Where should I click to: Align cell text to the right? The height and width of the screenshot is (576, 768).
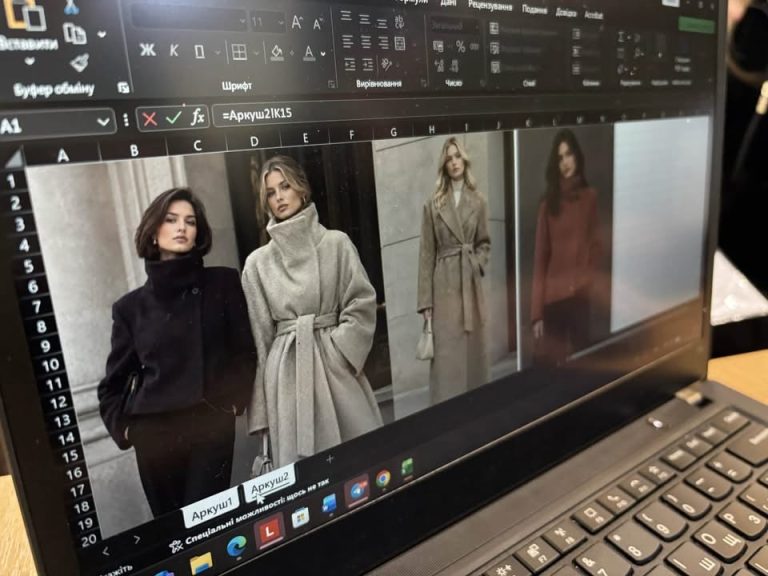point(383,43)
